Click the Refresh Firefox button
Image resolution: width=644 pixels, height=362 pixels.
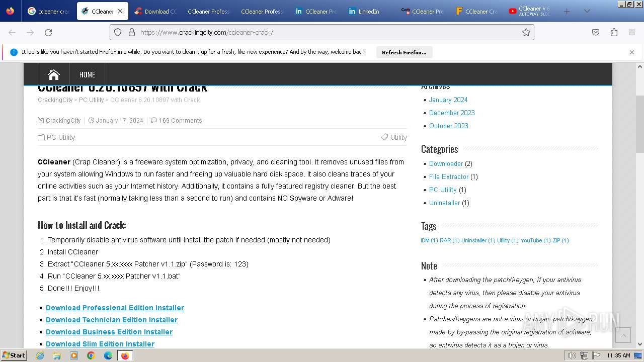tap(404, 52)
